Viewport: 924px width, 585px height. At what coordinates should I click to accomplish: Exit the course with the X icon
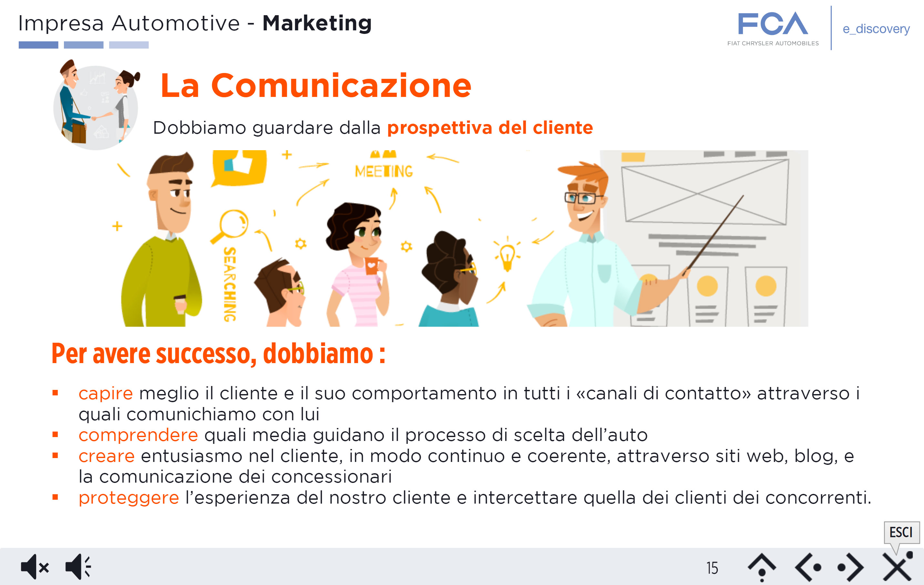click(x=897, y=567)
